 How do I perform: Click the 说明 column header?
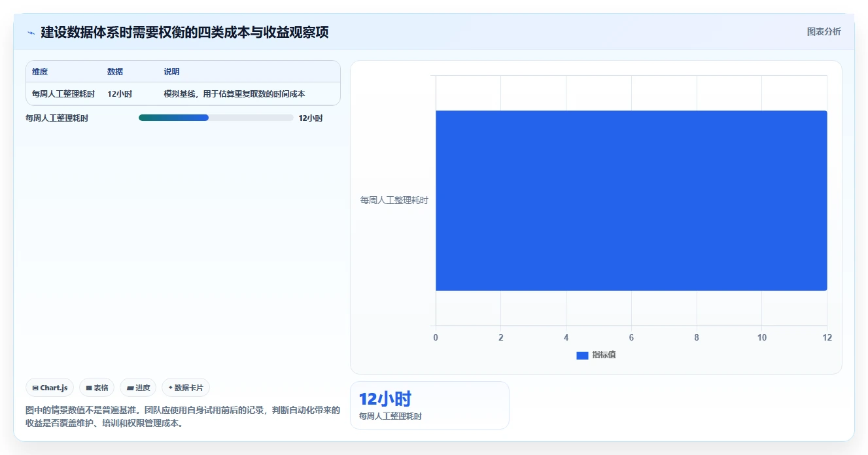click(171, 72)
